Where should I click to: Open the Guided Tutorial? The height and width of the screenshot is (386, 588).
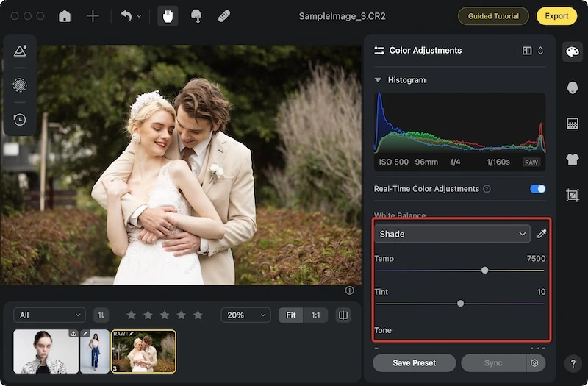click(x=493, y=16)
